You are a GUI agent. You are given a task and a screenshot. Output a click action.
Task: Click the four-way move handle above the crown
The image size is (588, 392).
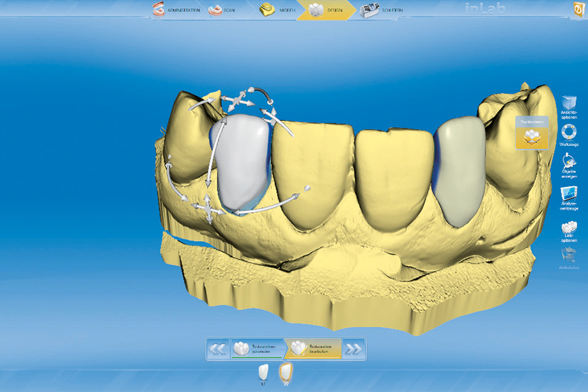238,99
